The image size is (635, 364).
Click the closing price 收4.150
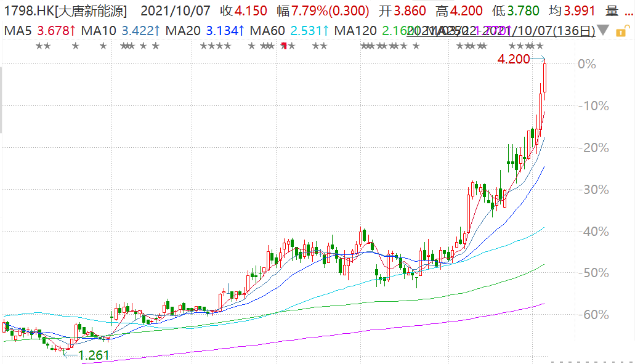244,11
